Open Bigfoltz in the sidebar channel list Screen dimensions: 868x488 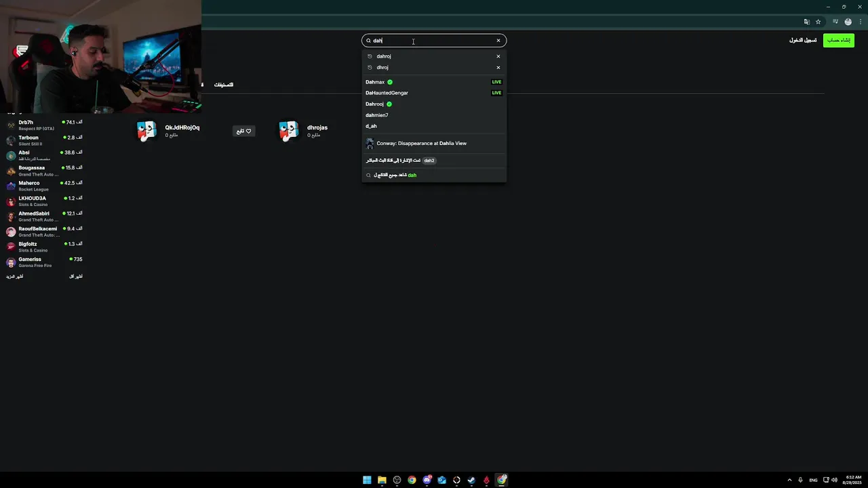coord(44,247)
